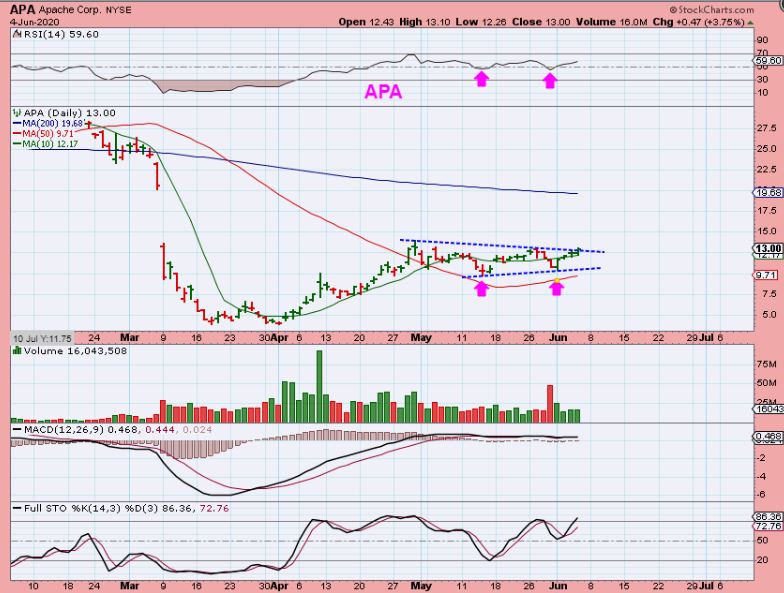Click the RSI(14) panel indicator icon
This screenshot has height=593, width=784.
tap(16, 34)
